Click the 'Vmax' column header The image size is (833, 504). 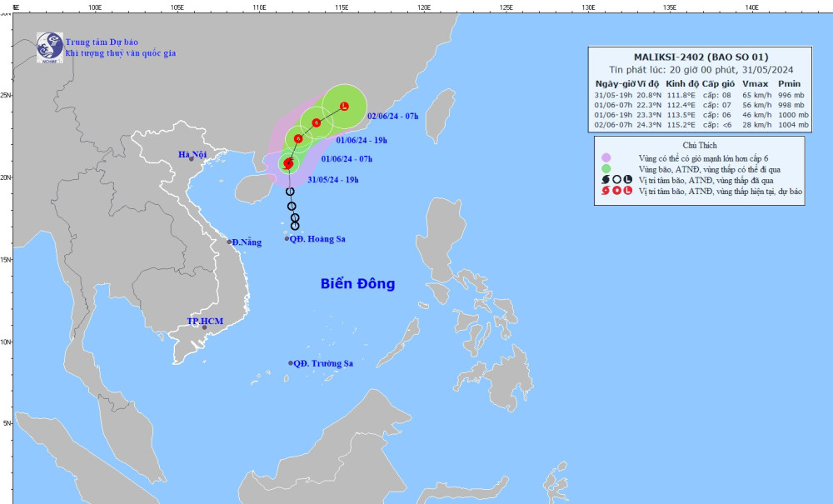pos(755,84)
